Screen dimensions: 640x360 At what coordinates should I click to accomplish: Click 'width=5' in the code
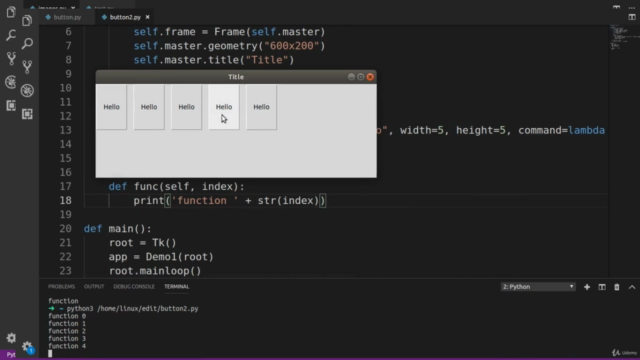[x=422, y=130]
